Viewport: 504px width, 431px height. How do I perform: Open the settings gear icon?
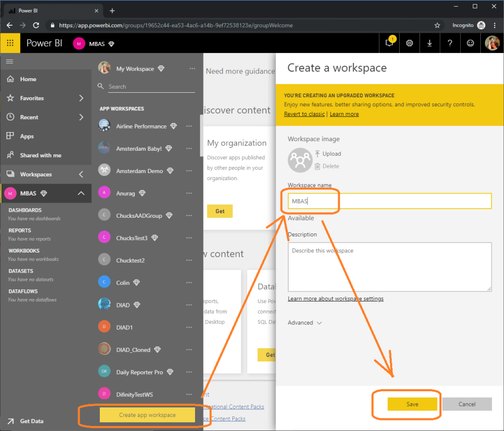click(x=410, y=43)
